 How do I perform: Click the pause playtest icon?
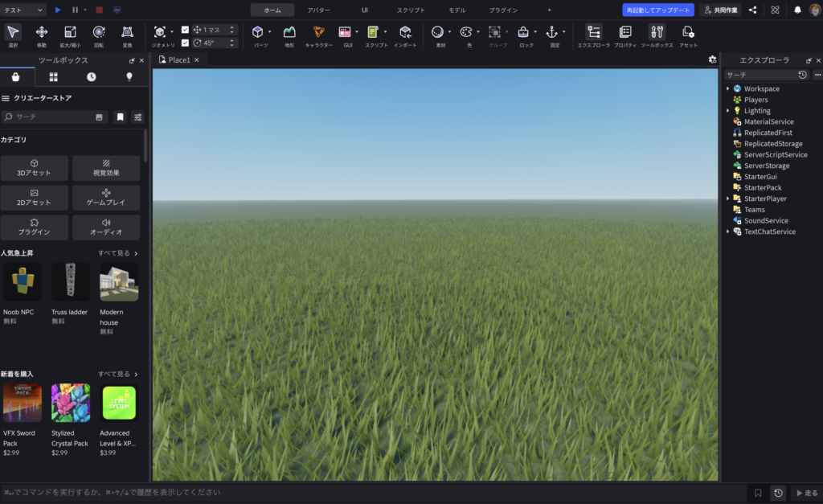pyautogui.click(x=75, y=10)
